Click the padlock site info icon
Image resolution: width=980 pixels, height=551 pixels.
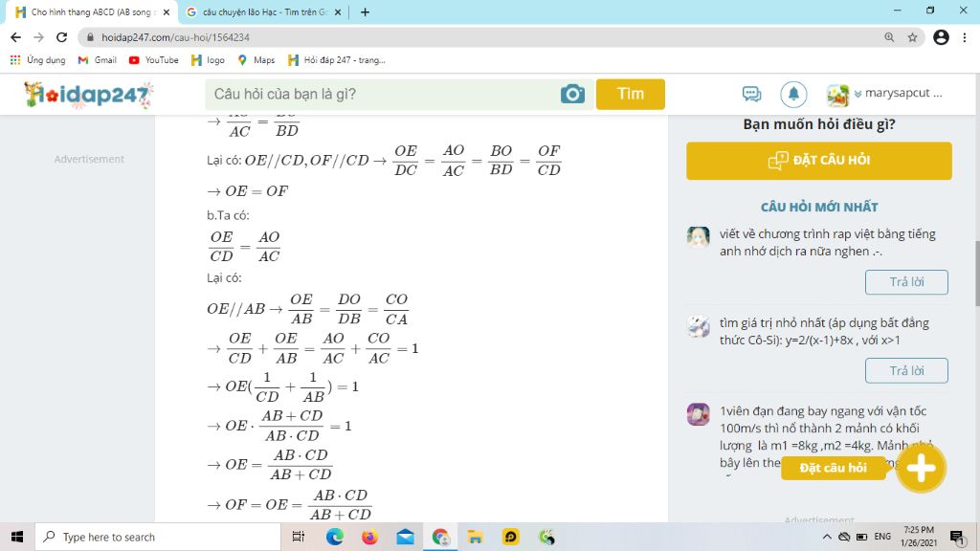pyautogui.click(x=90, y=37)
